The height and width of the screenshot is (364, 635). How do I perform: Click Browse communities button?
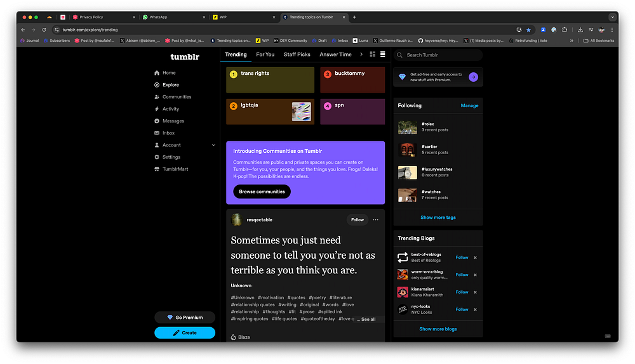tap(262, 192)
